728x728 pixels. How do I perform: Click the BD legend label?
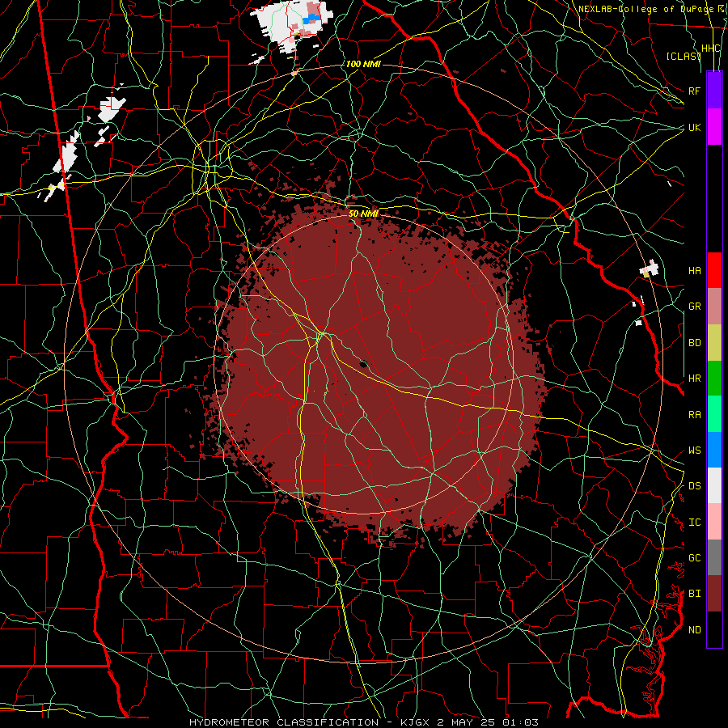(x=695, y=343)
